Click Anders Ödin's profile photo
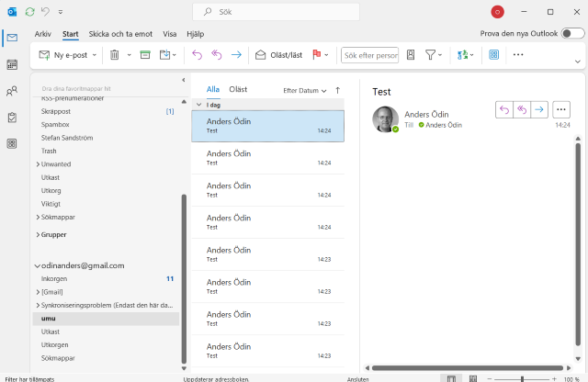Screen dimensions: 588x382 pyautogui.click(x=385, y=119)
